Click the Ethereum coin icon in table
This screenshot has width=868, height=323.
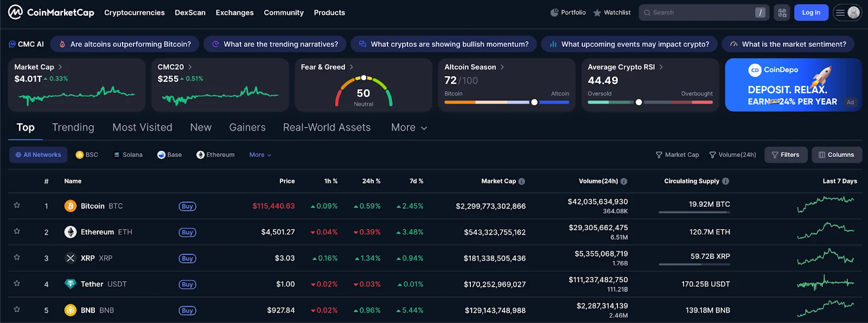click(71, 232)
